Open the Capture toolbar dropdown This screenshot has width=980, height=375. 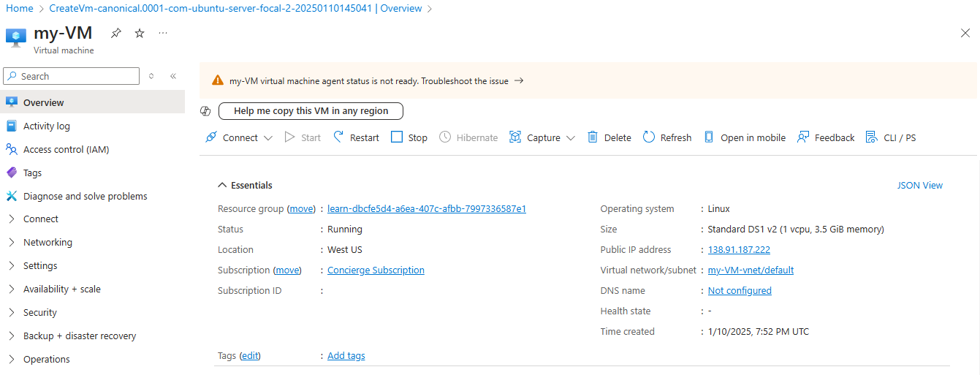(542, 137)
